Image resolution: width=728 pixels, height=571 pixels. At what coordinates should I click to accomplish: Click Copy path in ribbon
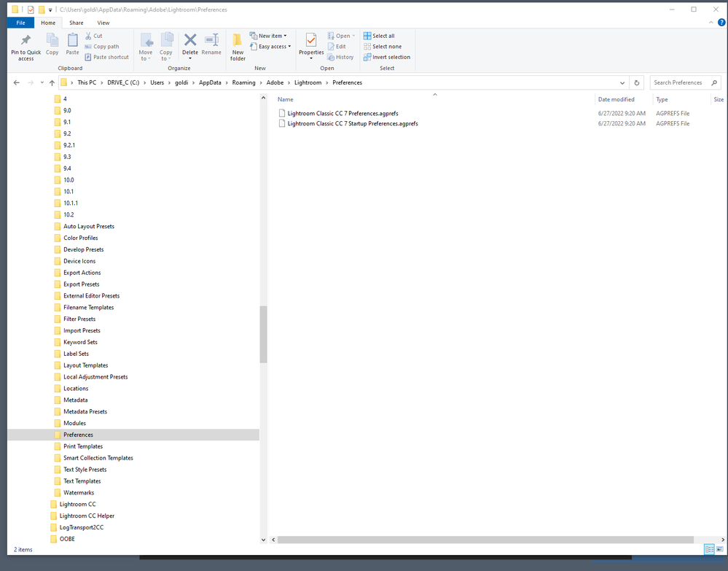pos(102,47)
